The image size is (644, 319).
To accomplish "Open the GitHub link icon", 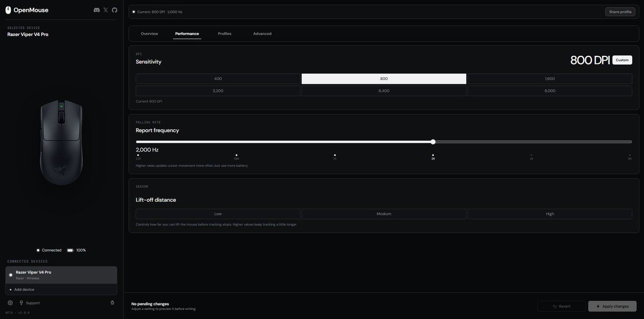I will click(114, 10).
